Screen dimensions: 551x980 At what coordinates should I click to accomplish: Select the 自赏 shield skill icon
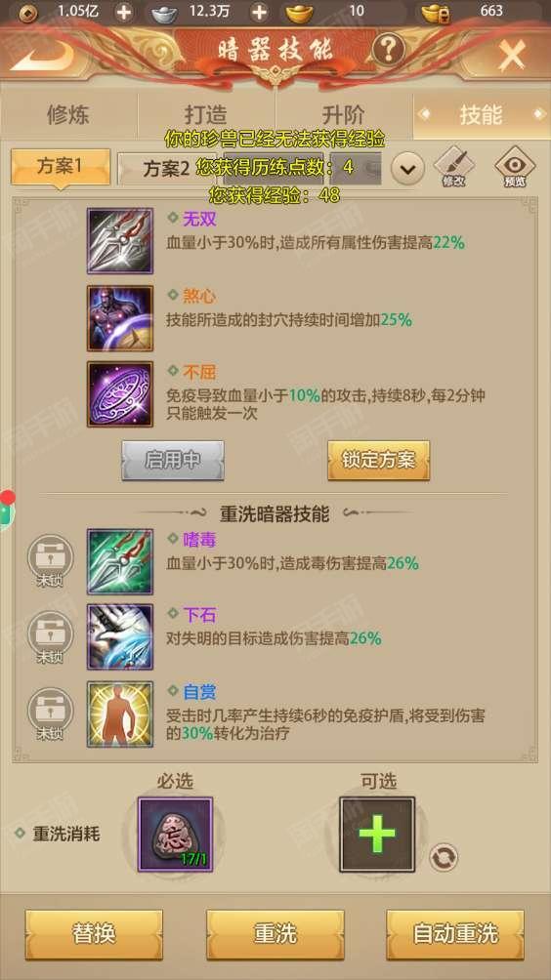point(120,715)
